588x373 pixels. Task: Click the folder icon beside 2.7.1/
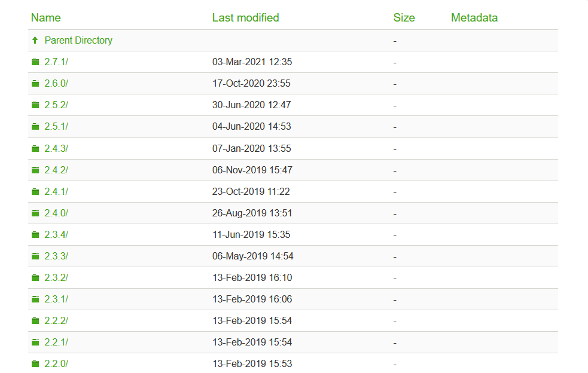(x=35, y=62)
